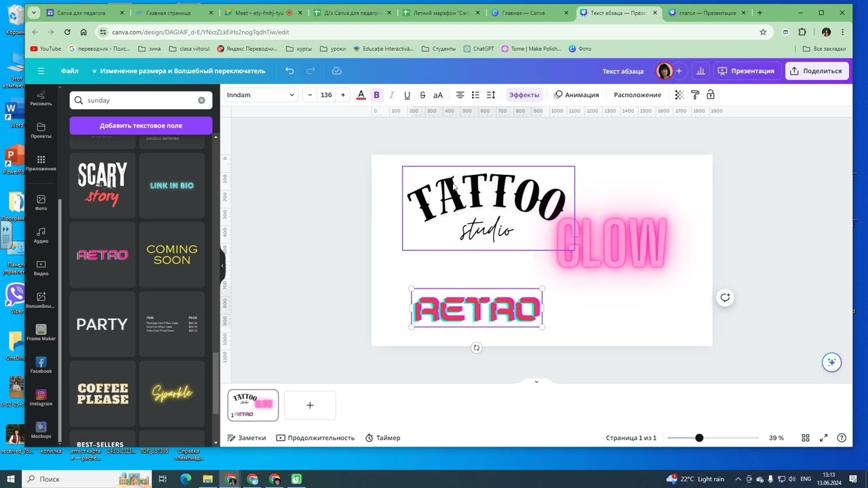Open Facebook app in sidebar
Viewport: 868px width, 488px height.
click(41, 365)
